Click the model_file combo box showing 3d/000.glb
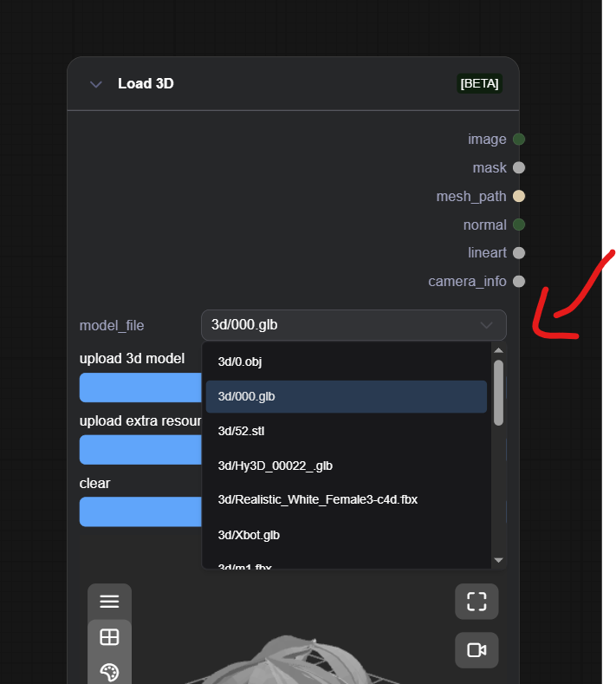 pos(353,325)
